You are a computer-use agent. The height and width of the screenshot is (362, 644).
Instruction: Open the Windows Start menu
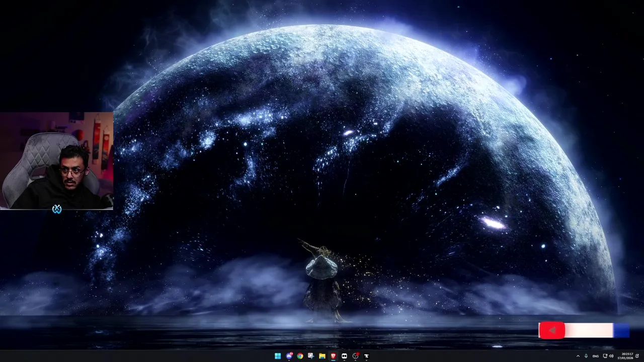(278, 356)
